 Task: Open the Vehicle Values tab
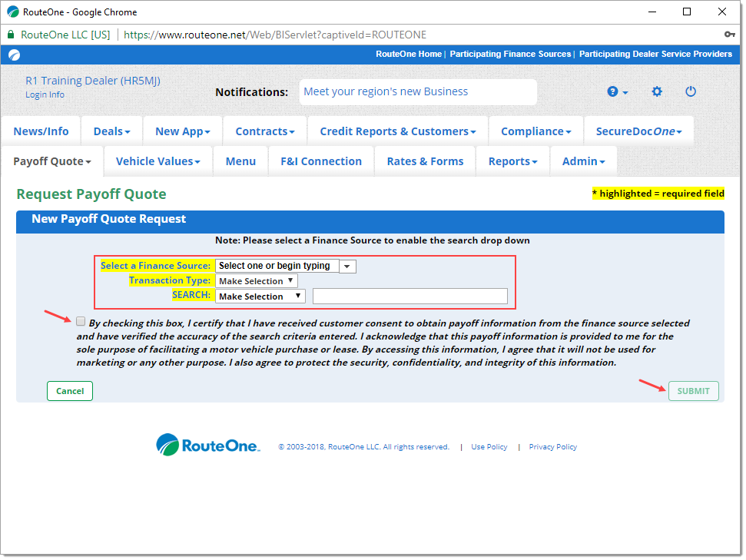point(158,161)
